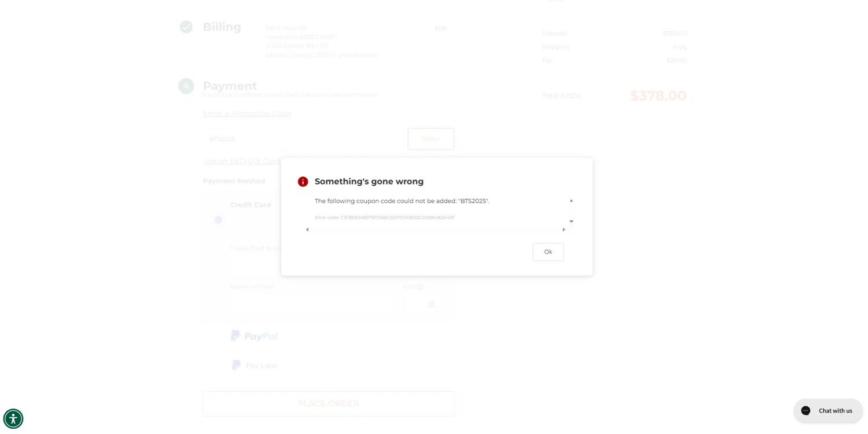Click the PLACE ORDER button

click(x=329, y=404)
